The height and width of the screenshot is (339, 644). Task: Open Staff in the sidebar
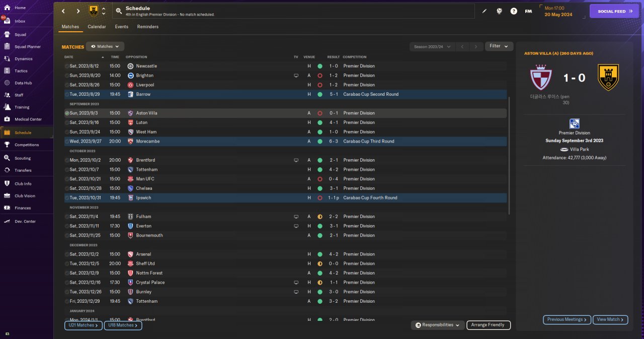19,95
